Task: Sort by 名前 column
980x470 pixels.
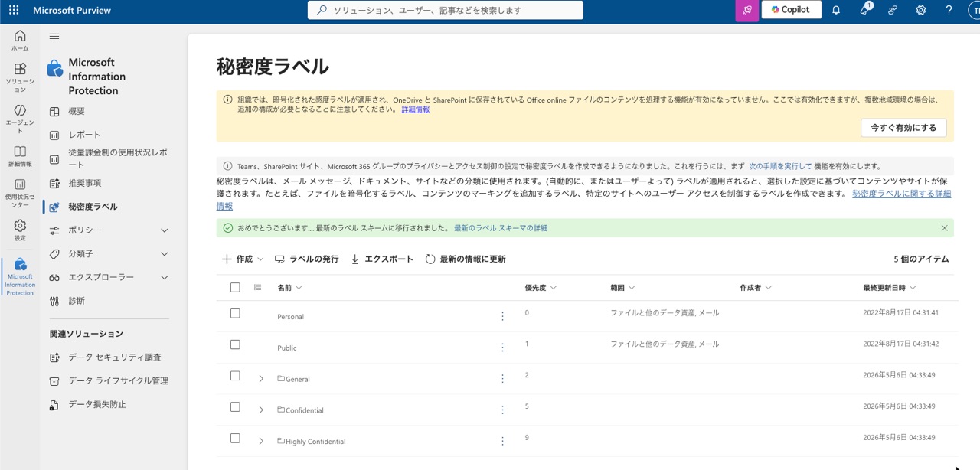Action: point(289,288)
